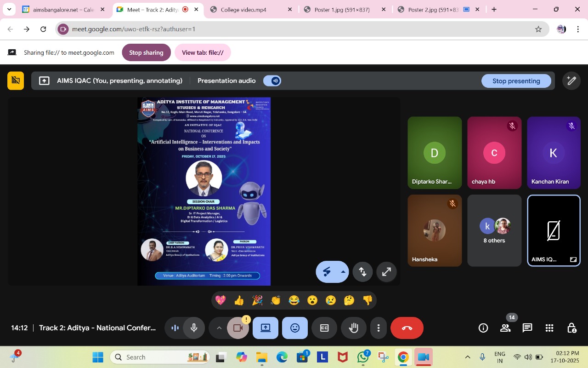Open WhatsApp from the taskbar
588x368 pixels.
point(363,357)
